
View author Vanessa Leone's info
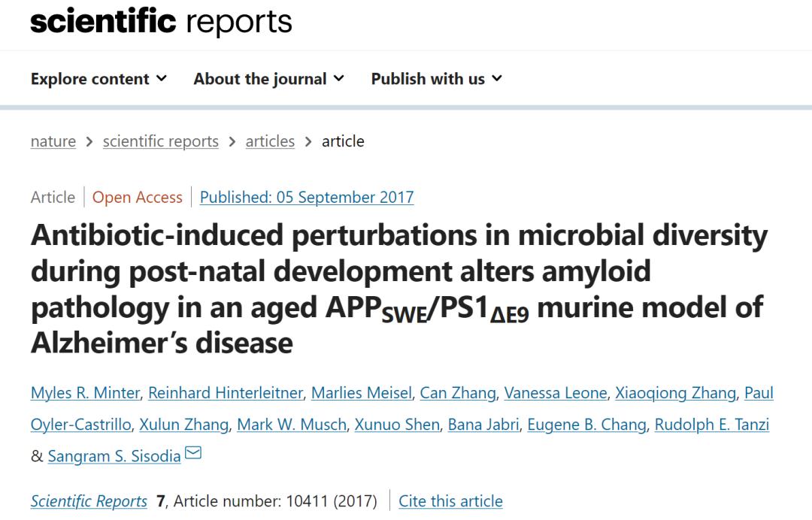[x=555, y=393]
